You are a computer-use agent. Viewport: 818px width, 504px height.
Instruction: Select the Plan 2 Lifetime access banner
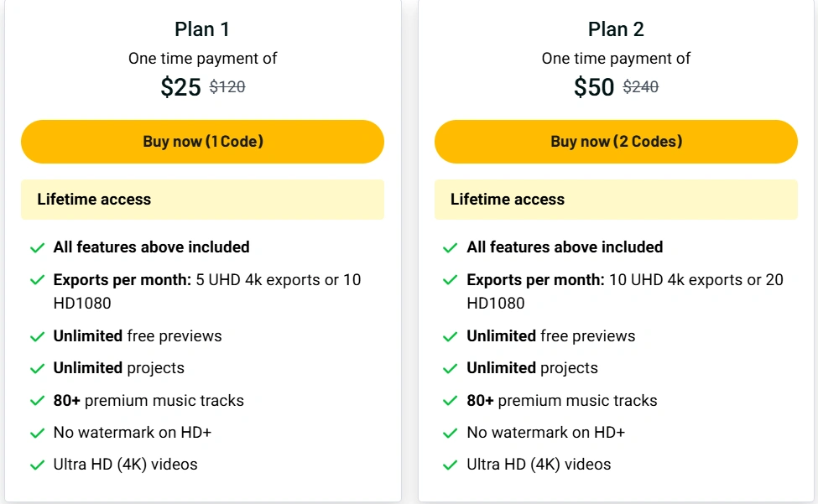click(616, 200)
